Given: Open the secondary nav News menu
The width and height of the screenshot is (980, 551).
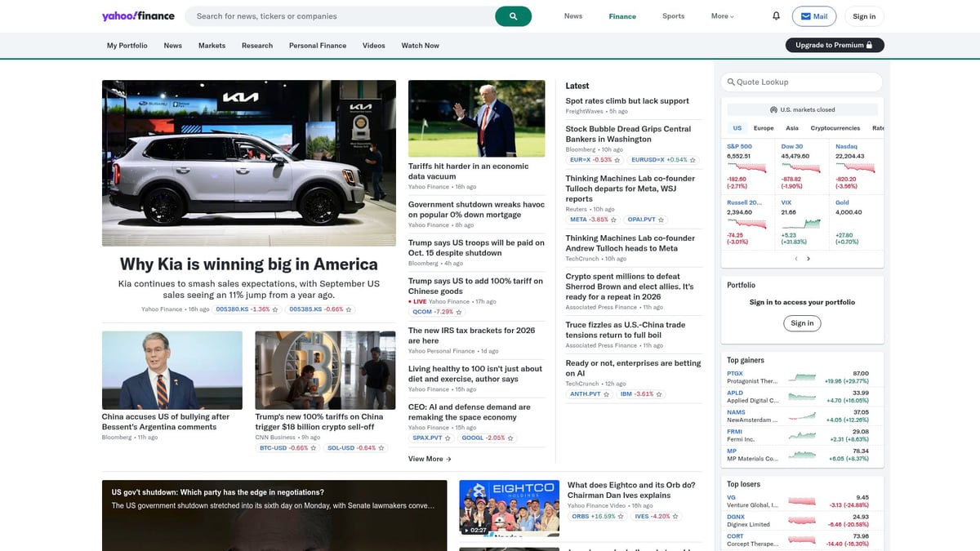Looking at the screenshot, I should [x=172, y=46].
